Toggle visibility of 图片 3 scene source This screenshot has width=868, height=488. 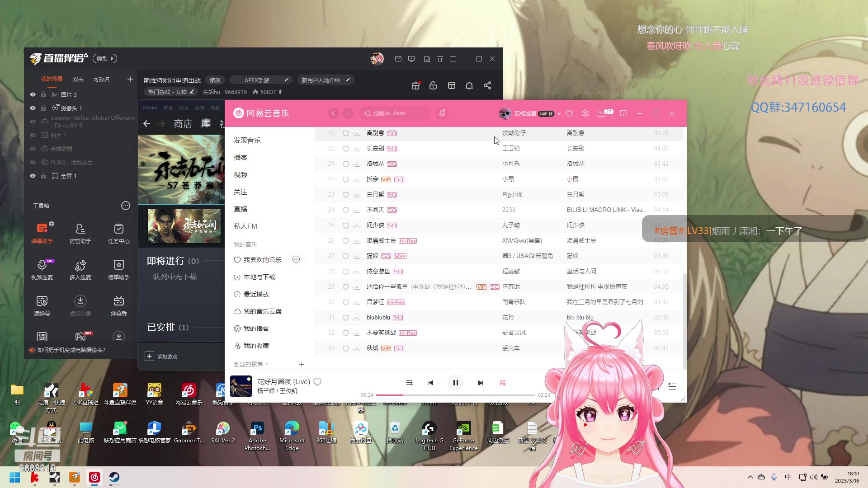point(33,94)
